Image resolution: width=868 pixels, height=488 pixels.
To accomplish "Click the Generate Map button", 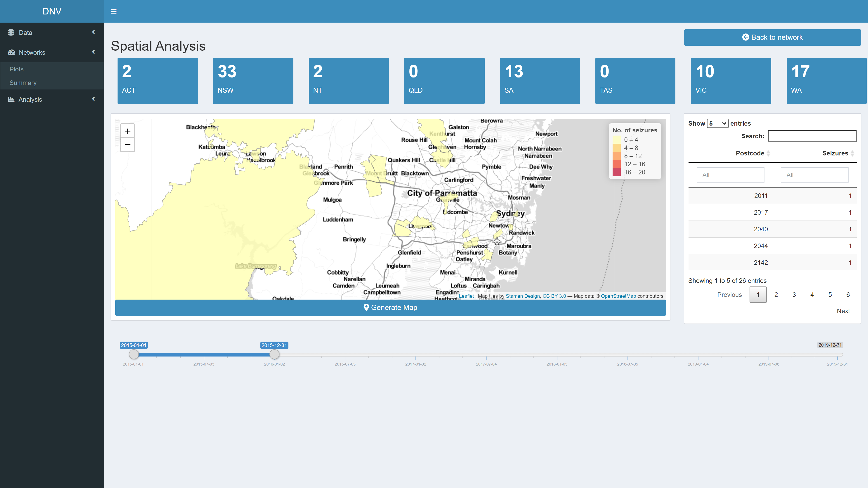I will click(x=390, y=307).
